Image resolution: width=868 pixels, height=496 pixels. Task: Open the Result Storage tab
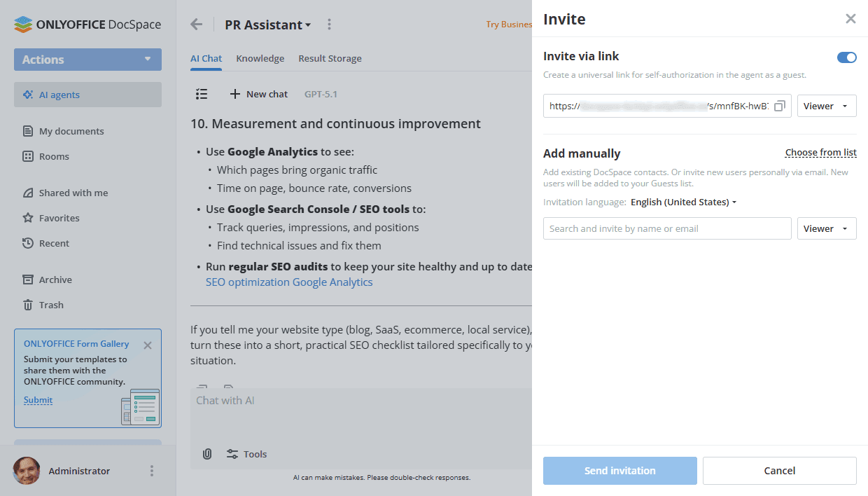click(x=330, y=58)
